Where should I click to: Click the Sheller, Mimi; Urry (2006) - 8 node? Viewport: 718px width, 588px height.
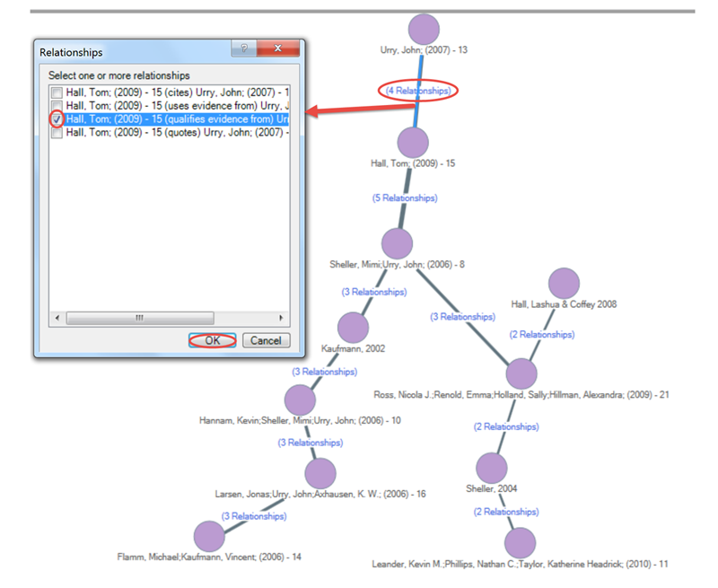(x=397, y=243)
